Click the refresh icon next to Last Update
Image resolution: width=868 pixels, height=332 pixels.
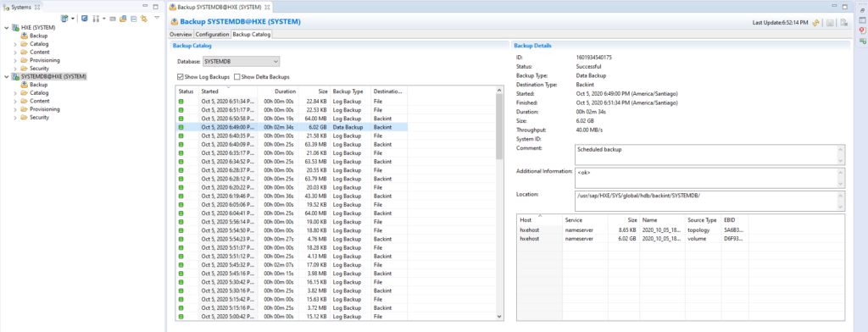click(x=816, y=23)
